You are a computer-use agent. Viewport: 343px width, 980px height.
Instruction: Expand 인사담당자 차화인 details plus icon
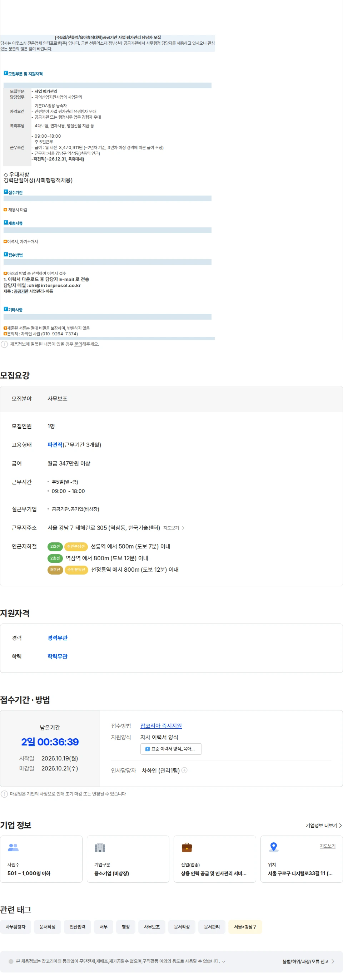(184, 770)
